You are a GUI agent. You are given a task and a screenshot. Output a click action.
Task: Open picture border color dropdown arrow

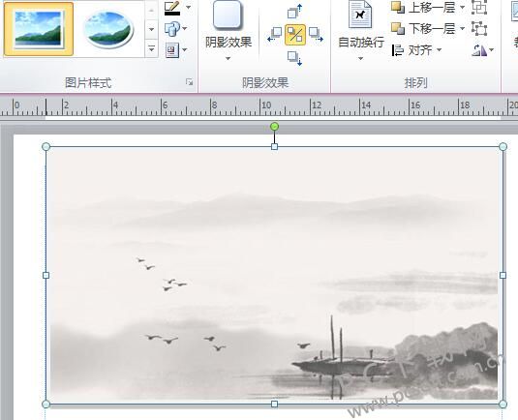[x=188, y=8]
